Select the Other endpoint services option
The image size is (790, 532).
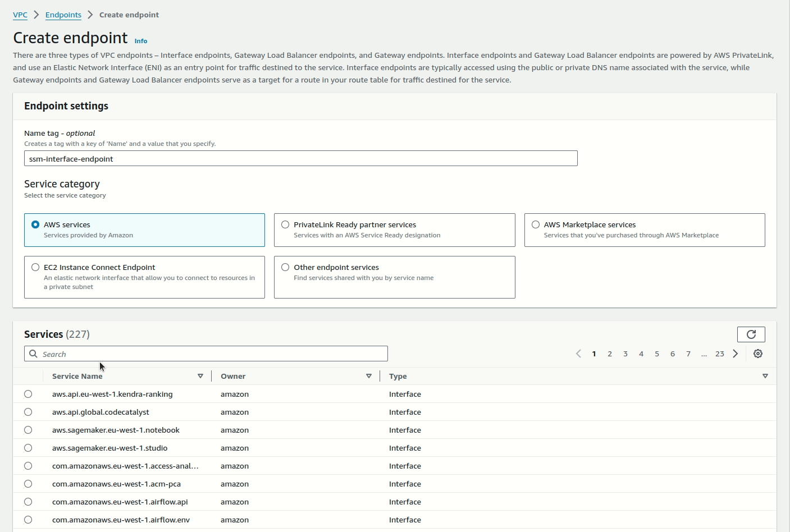pyautogui.click(x=285, y=267)
